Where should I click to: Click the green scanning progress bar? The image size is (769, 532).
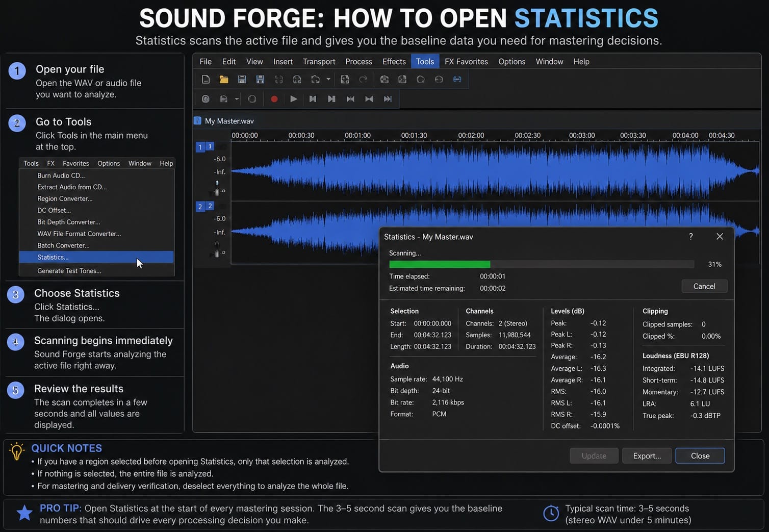[440, 264]
